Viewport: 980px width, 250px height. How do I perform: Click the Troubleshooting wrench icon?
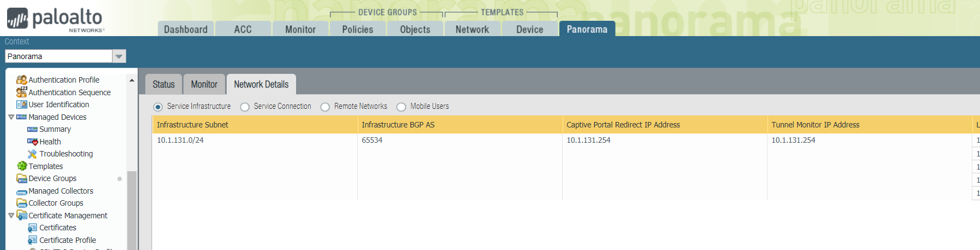point(32,154)
